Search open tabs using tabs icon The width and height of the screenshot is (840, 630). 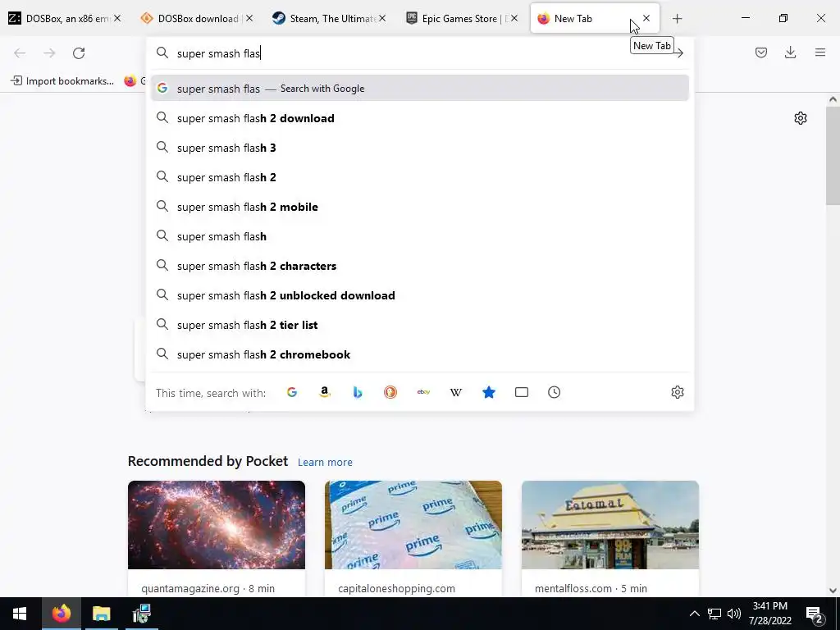click(521, 393)
